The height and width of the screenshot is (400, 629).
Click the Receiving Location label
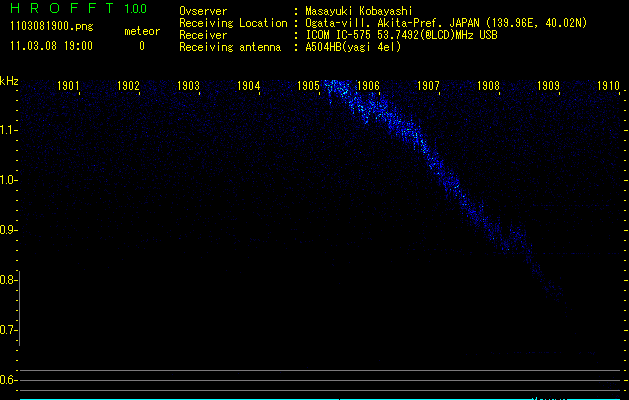[233, 23]
